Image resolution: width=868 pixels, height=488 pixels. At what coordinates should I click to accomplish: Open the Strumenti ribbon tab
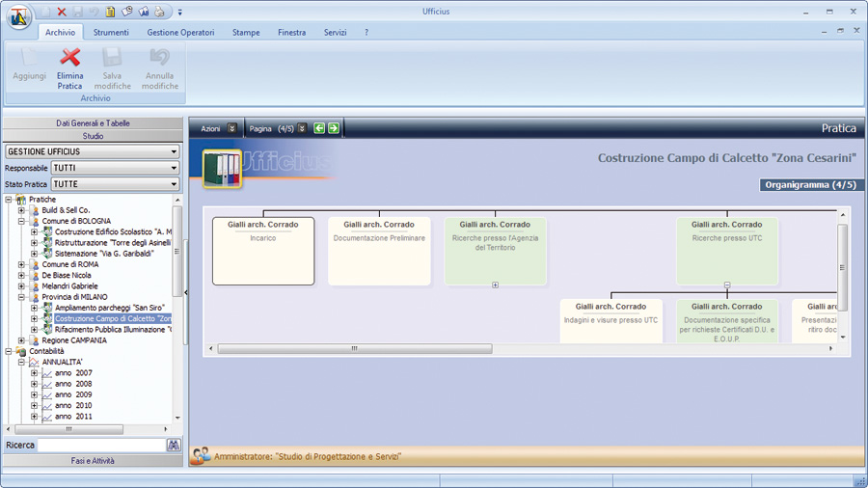111,32
